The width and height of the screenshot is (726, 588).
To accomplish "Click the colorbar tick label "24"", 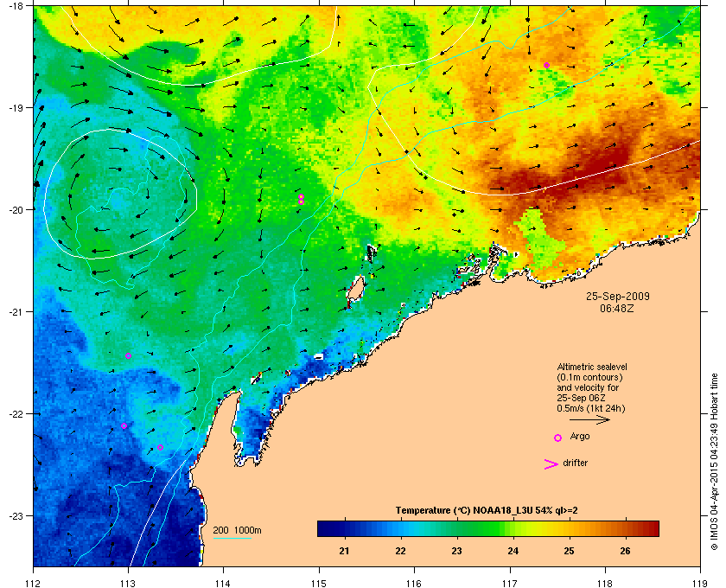I will pyautogui.click(x=513, y=551).
